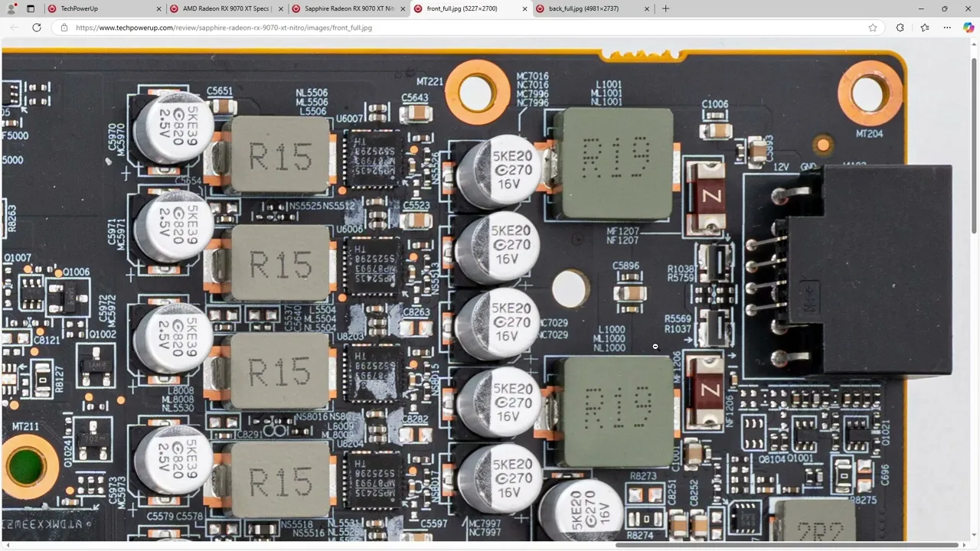The height and width of the screenshot is (551, 980).
Task: Close the front_full.jpg tab
Action: [x=524, y=8]
